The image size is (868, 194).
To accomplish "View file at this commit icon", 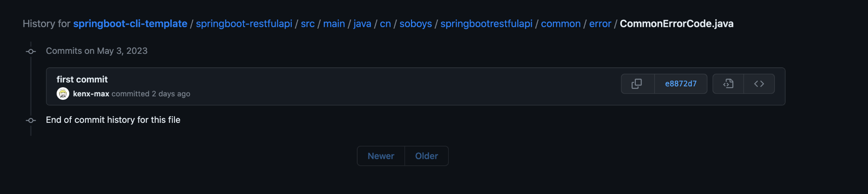I will [x=728, y=84].
